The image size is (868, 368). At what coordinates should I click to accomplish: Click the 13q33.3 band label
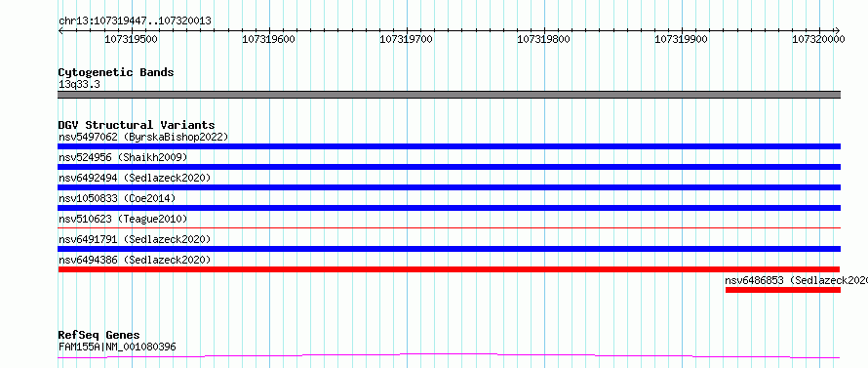click(x=79, y=85)
